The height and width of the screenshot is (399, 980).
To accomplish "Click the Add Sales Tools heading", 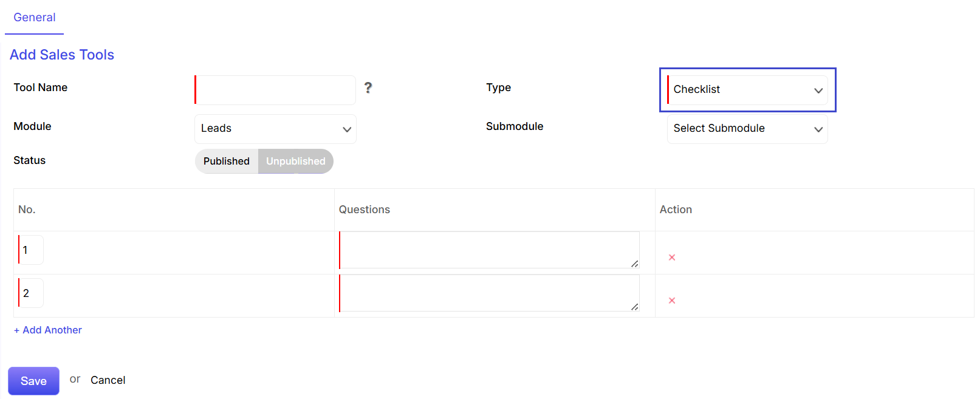I will click(62, 55).
